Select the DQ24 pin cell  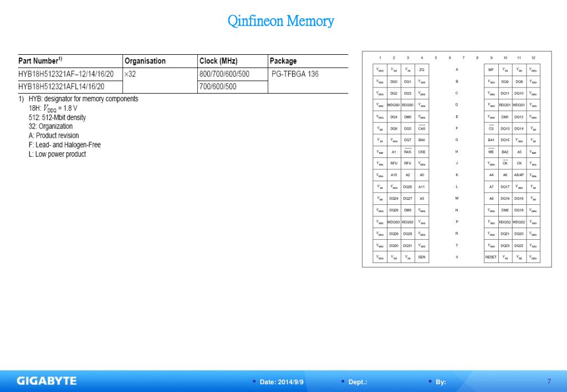click(x=394, y=198)
